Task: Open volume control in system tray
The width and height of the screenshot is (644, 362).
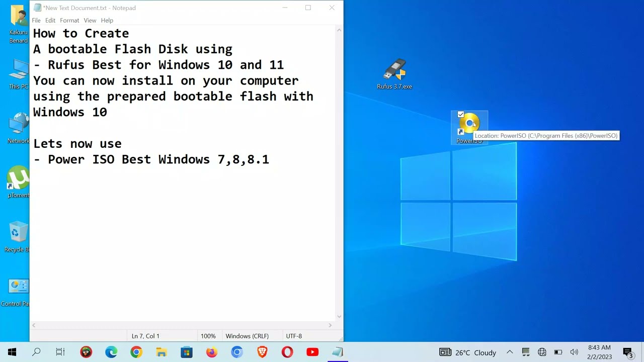Action: (574, 352)
